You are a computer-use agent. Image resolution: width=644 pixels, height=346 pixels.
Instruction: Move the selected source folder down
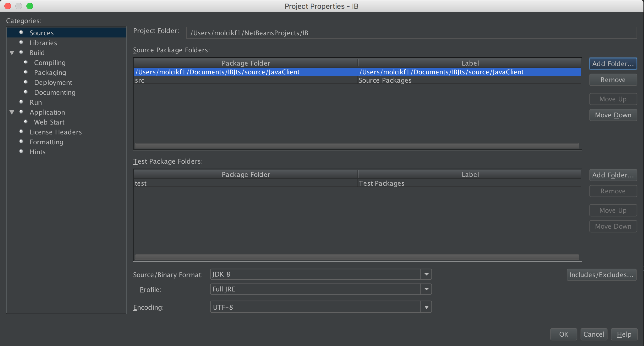[613, 115]
